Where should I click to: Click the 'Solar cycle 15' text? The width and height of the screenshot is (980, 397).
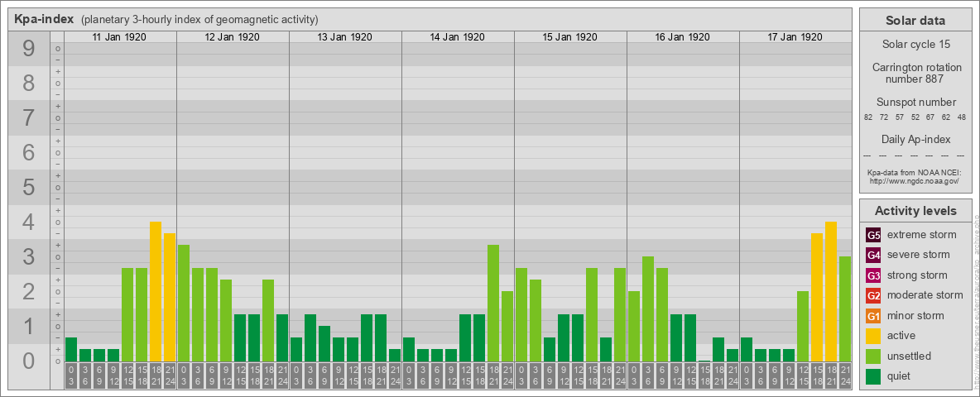coord(915,45)
